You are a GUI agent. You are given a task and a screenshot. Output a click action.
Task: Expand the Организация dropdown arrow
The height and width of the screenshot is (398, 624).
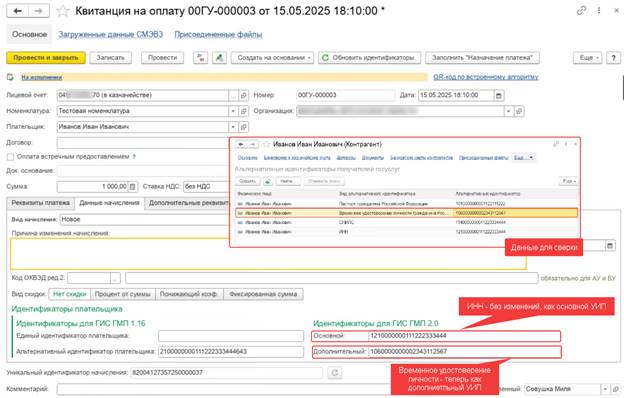[x=508, y=111]
